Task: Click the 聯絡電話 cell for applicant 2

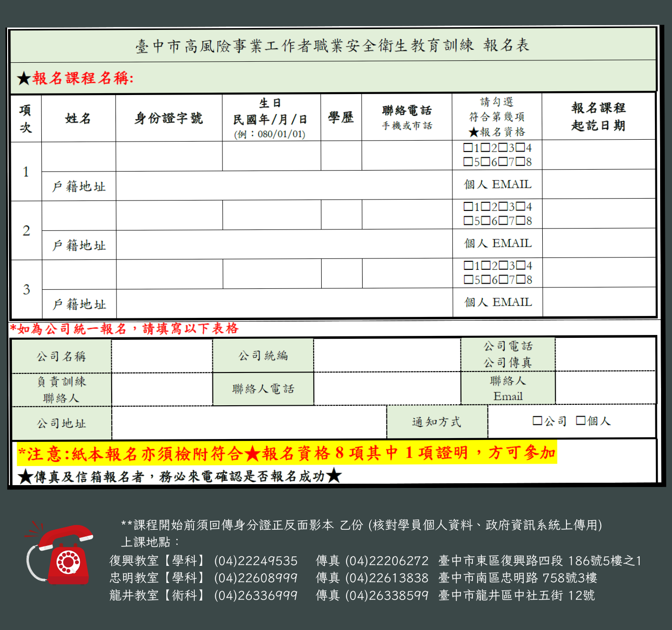Action: [407, 214]
